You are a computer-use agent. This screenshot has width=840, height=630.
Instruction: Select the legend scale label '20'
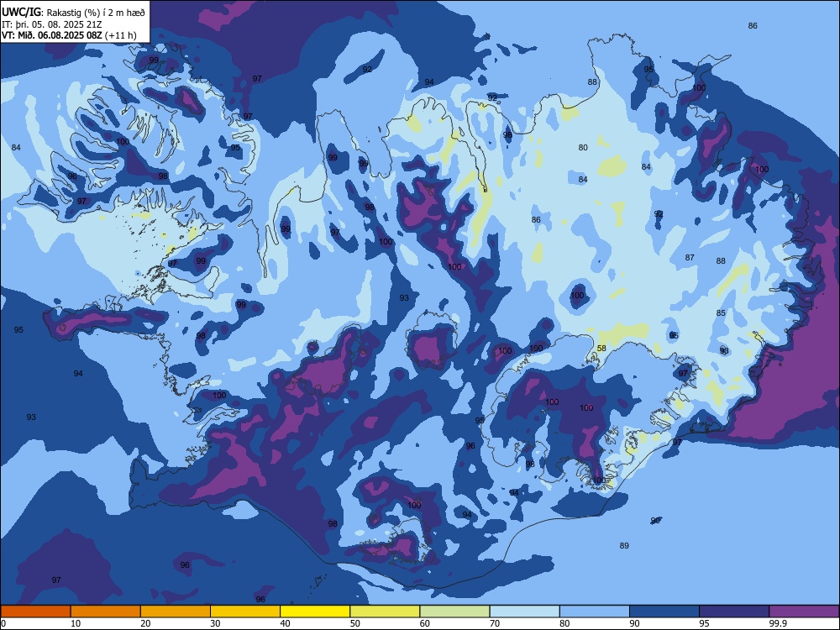[x=145, y=623]
